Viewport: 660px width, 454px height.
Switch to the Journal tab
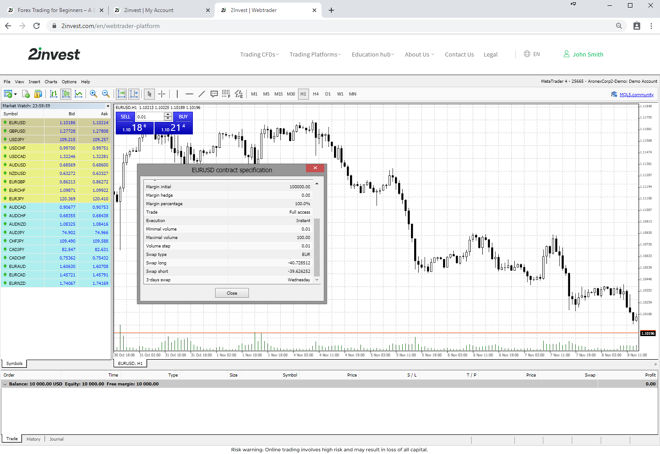click(x=56, y=439)
